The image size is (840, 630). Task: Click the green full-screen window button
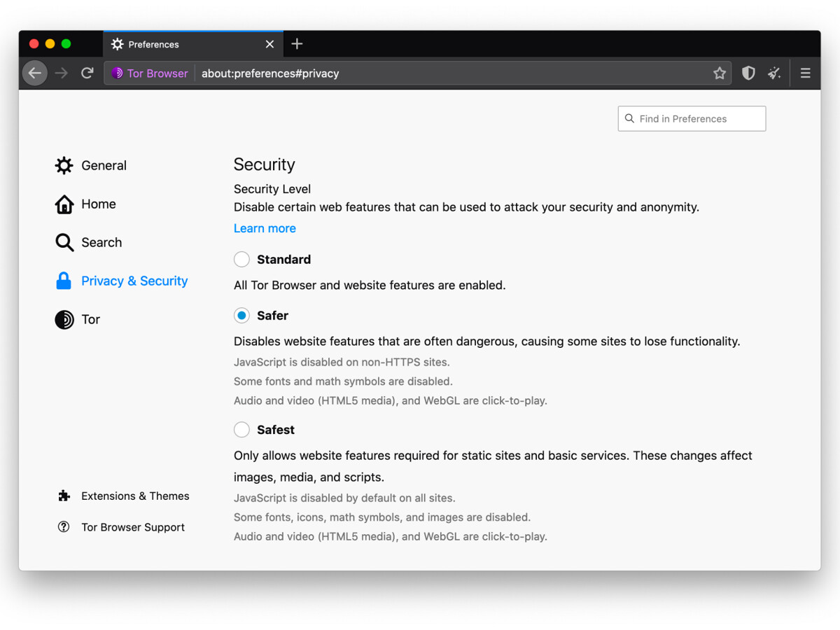click(66, 44)
